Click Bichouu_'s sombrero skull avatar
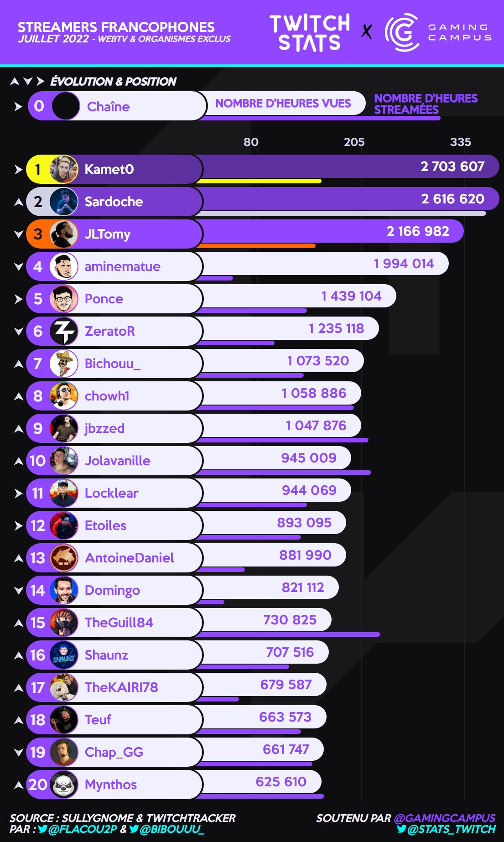Image resolution: width=504 pixels, height=842 pixels. [64, 364]
